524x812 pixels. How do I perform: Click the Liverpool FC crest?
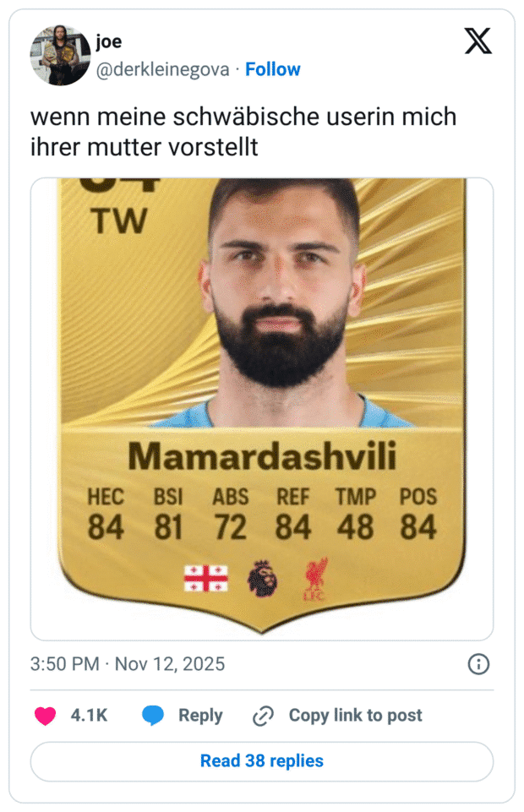click(x=315, y=579)
